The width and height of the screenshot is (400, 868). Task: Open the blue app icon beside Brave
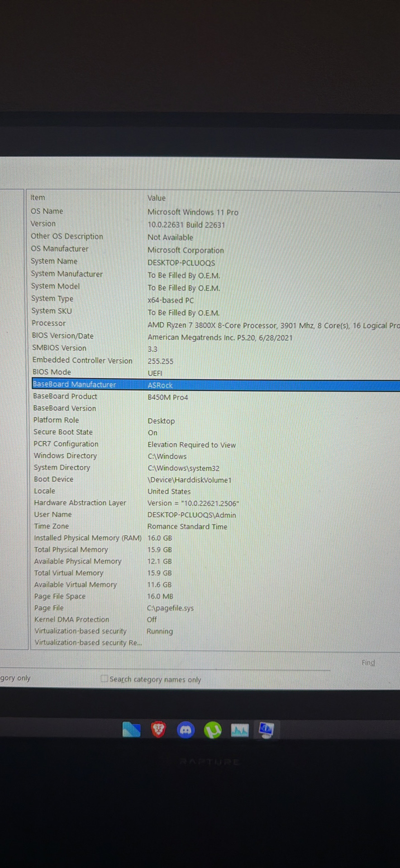[x=131, y=730]
